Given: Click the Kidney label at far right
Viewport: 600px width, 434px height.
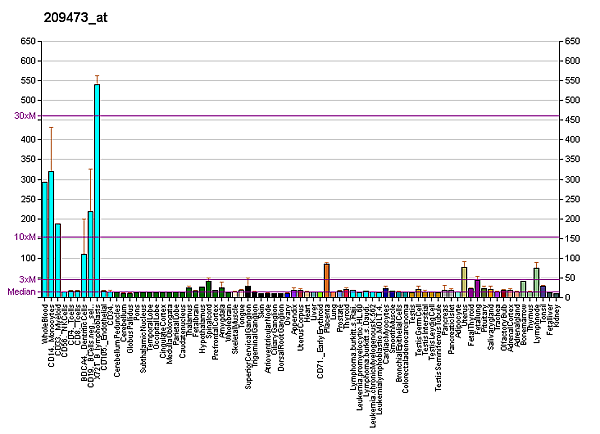Looking at the screenshot, I should click(557, 318).
